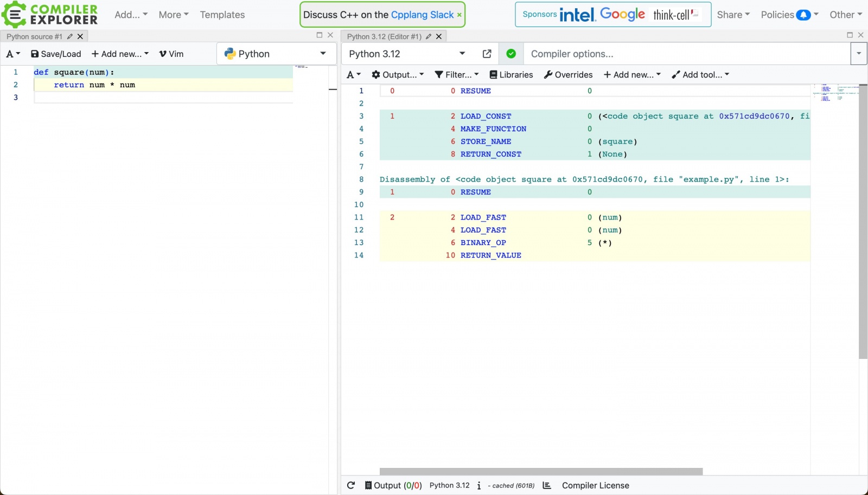Click the stack usage icon beside Compiler License
This screenshot has width=868, height=495.
click(547, 485)
